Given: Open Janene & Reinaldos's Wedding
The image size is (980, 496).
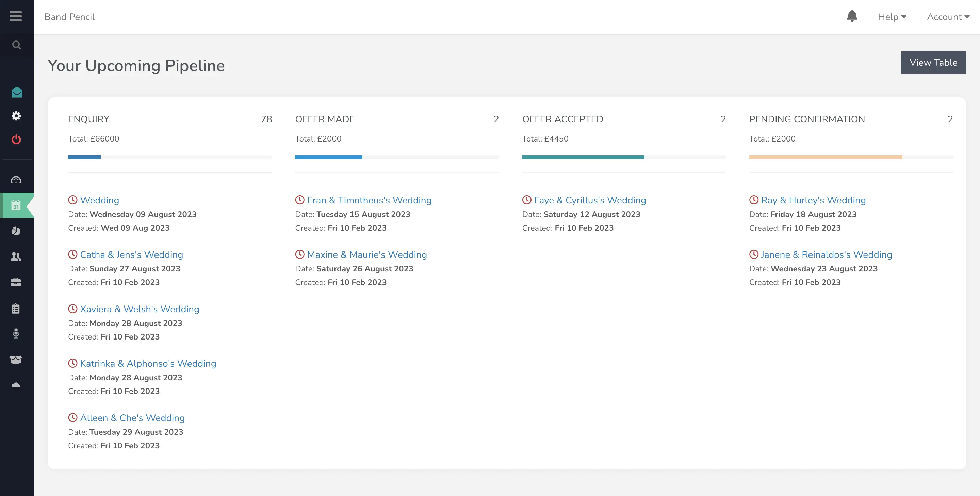Looking at the screenshot, I should pos(826,254).
